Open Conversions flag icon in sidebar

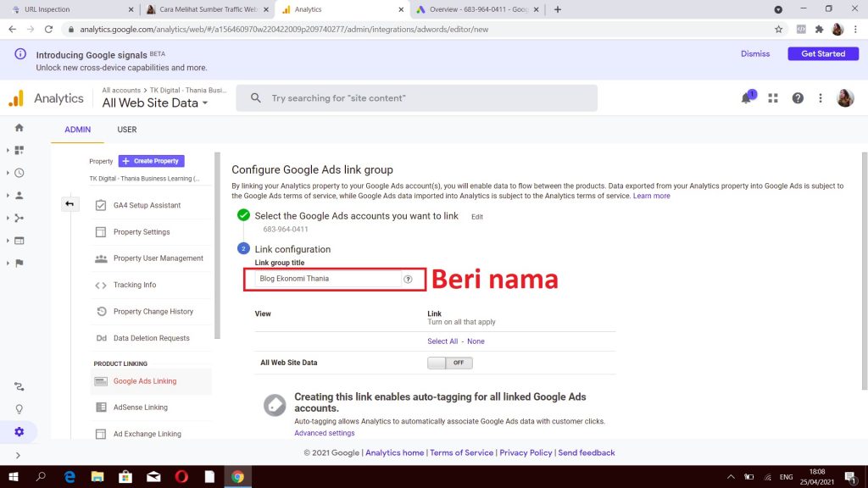[x=19, y=263]
